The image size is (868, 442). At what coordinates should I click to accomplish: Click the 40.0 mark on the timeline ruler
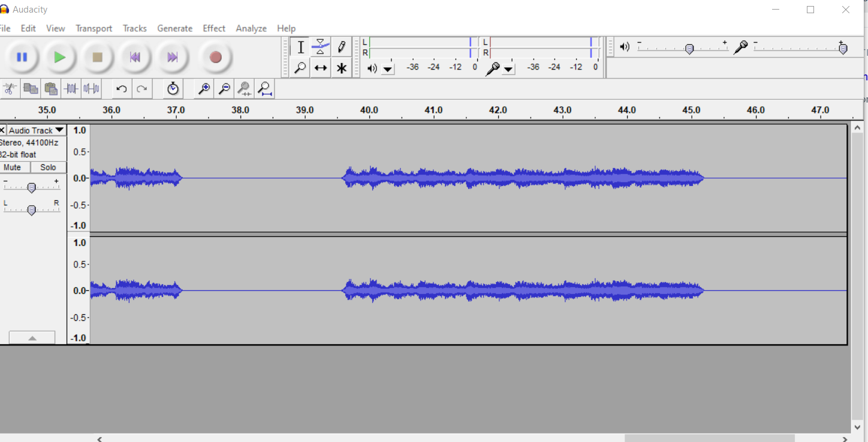[x=369, y=110]
